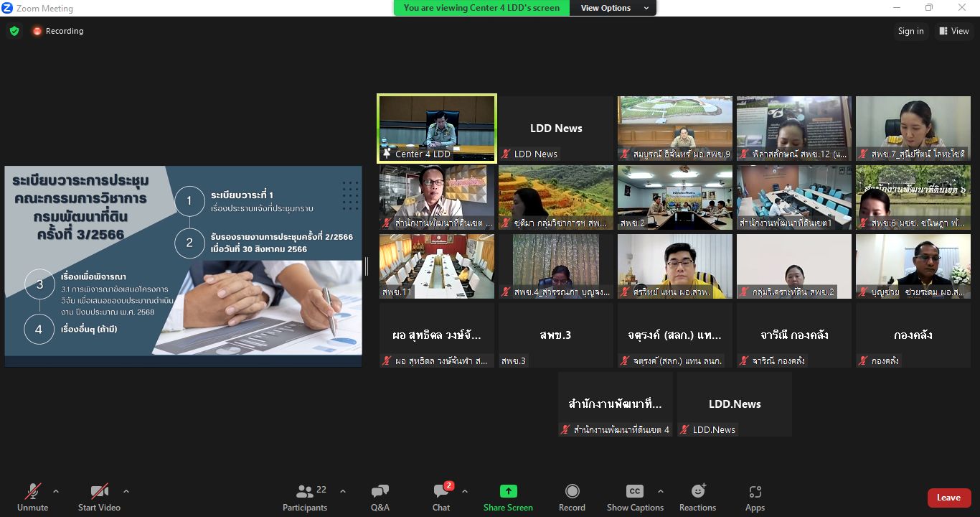Open the Apps panel
This screenshot has height=517, width=980.
point(755,498)
